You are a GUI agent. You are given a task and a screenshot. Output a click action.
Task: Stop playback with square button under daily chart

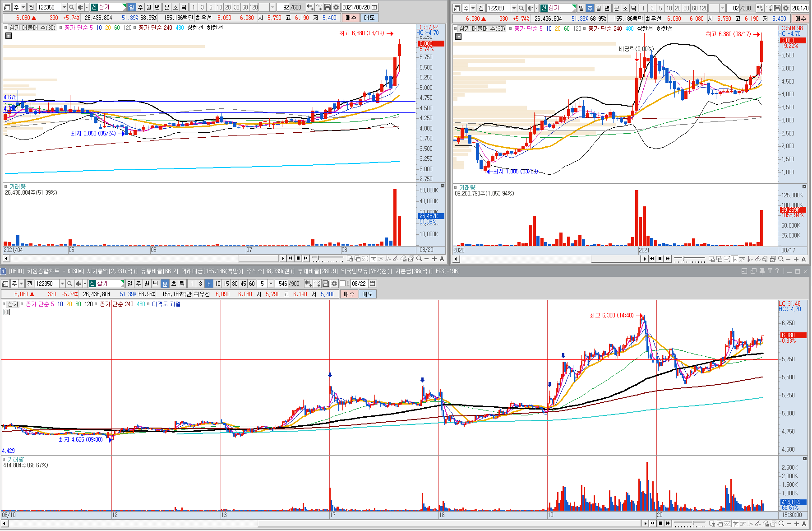point(298,259)
